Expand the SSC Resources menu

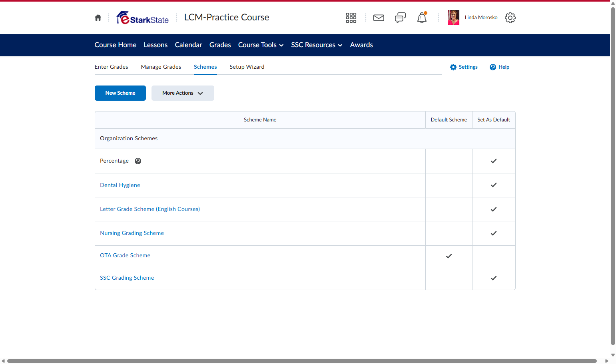point(317,45)
